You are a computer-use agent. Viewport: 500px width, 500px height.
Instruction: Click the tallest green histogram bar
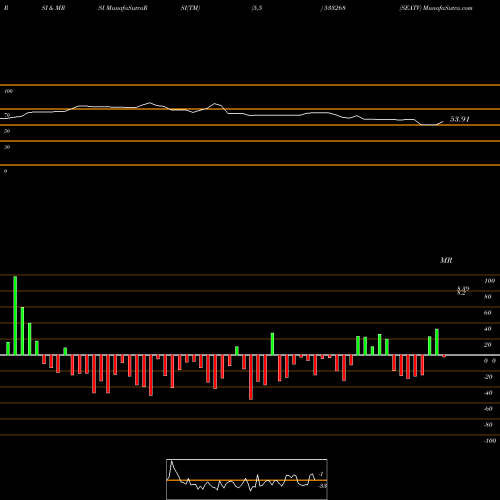tap(15, 315)
